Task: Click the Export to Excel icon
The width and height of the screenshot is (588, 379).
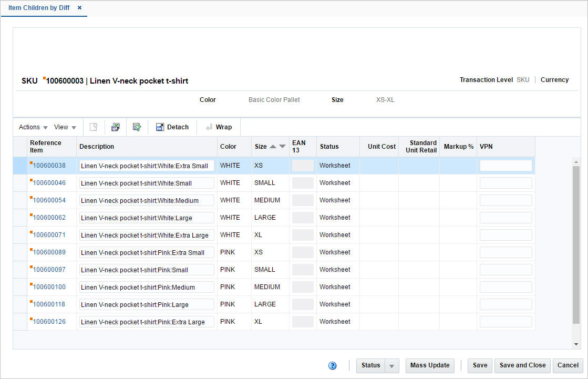Action: tap(116, 127)
